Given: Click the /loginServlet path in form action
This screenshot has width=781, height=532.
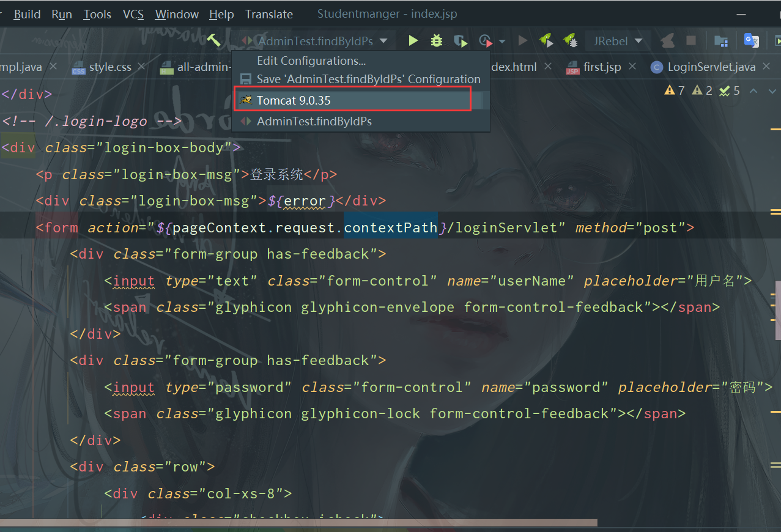Looking at the screenshot, I should [x=502, y=227].
